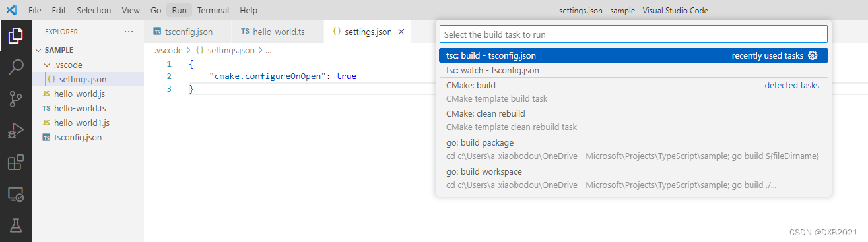Open Explorer's more actions ellipsis
The image size is (868, 242).
129,32
